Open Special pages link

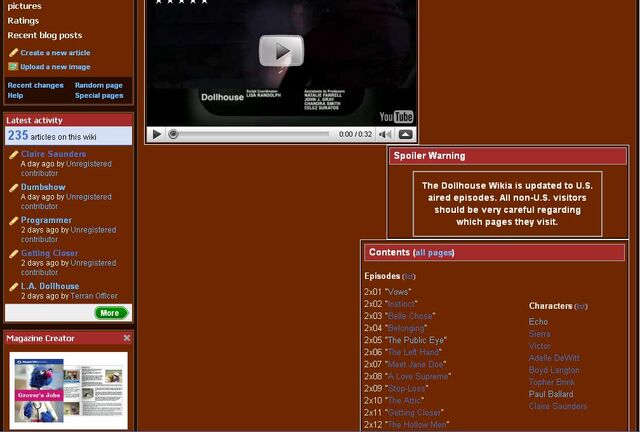[99, 96]
